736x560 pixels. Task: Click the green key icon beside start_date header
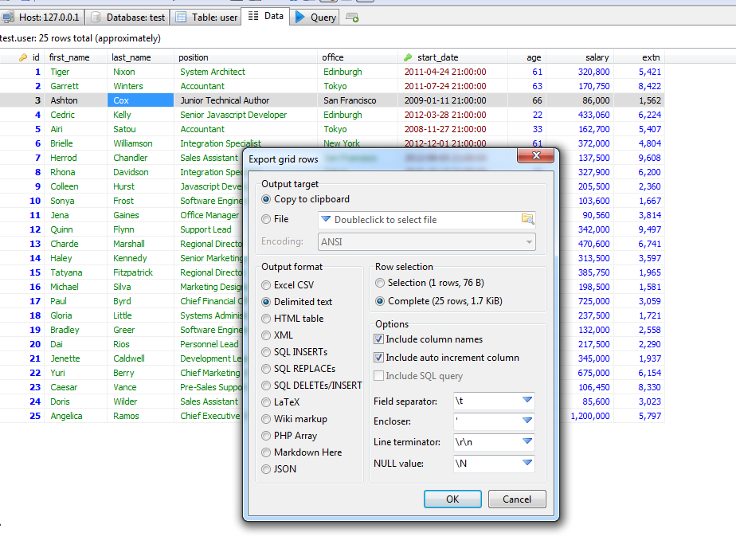408,57
